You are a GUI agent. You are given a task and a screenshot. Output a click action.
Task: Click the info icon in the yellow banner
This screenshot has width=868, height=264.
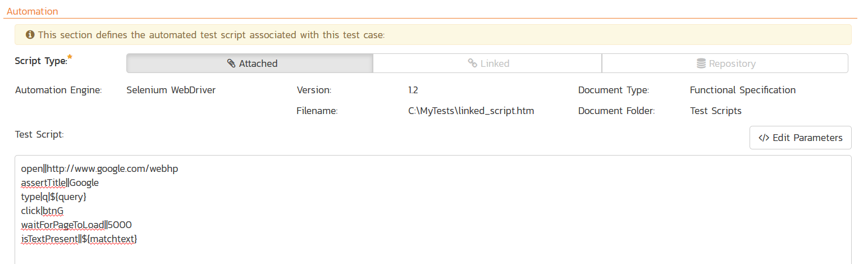(x=30, y=35)
